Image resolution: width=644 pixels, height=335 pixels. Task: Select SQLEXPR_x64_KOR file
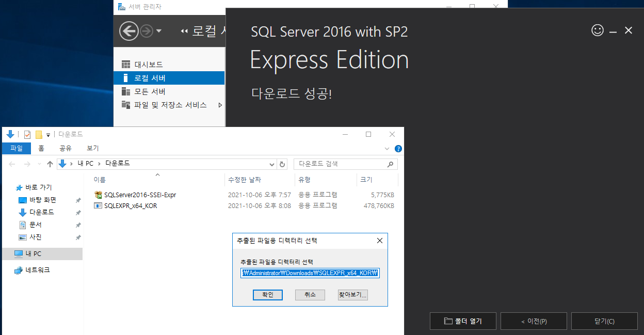[131, 205]
